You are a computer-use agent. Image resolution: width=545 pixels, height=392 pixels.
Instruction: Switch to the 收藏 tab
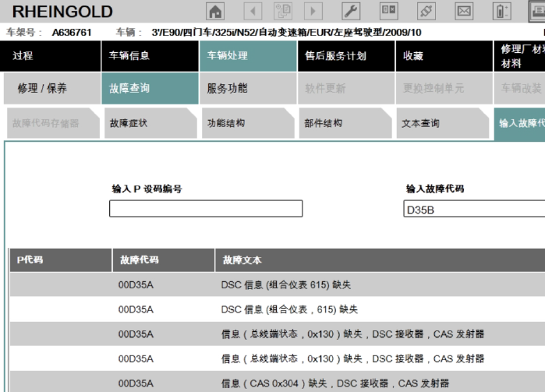point(444,56)
